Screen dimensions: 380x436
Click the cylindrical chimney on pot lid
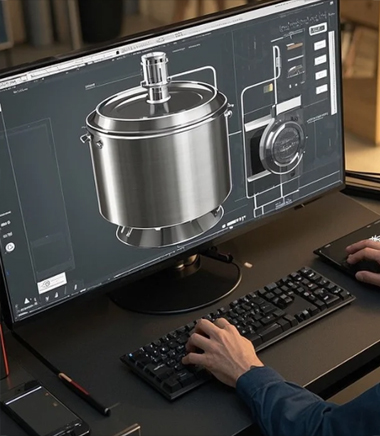coord(155,77)
